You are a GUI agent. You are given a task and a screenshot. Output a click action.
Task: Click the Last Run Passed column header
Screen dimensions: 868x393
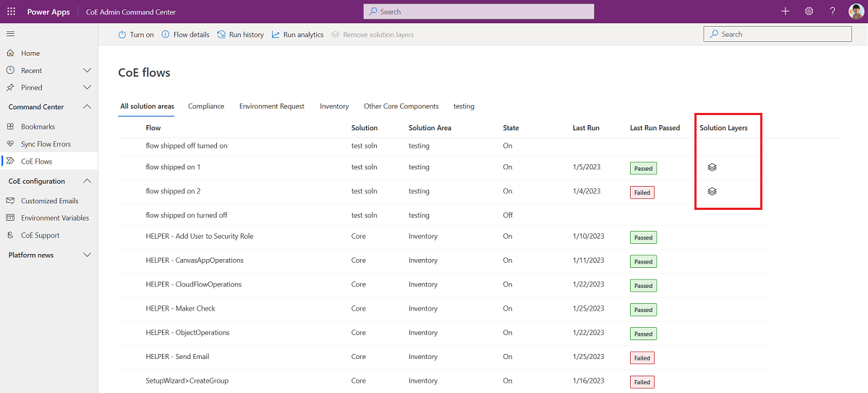pos(655,128)
